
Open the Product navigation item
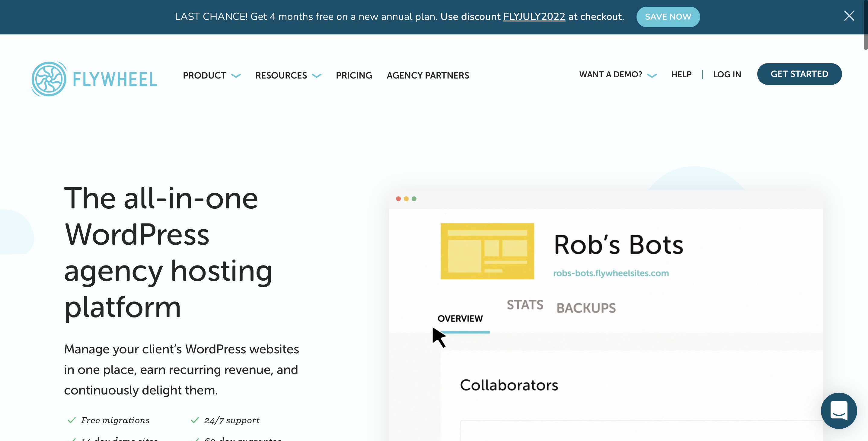coord(204,75)
